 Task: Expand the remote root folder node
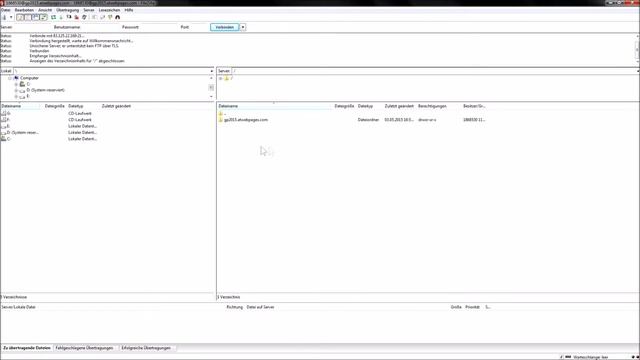coord(220,78)
